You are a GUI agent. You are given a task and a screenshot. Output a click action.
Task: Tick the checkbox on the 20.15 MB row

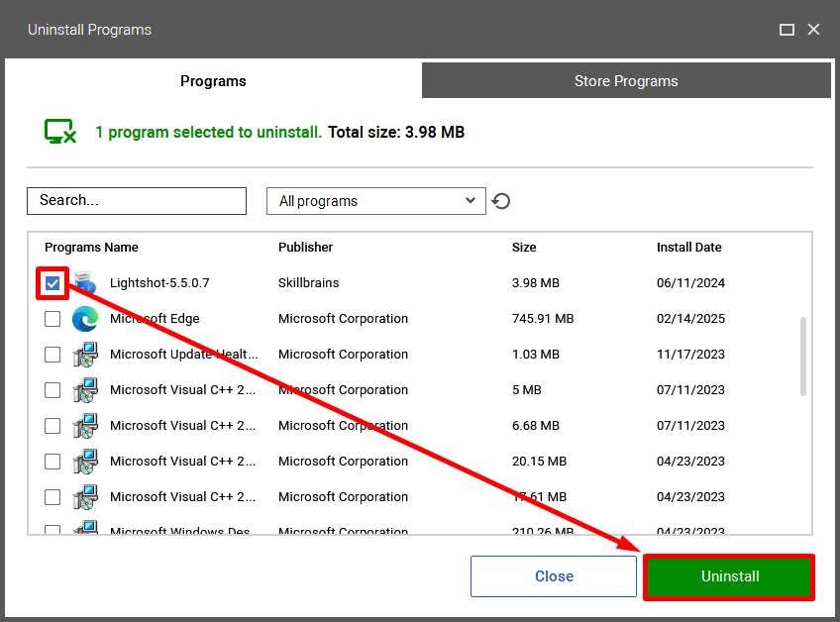pos(52,462)
